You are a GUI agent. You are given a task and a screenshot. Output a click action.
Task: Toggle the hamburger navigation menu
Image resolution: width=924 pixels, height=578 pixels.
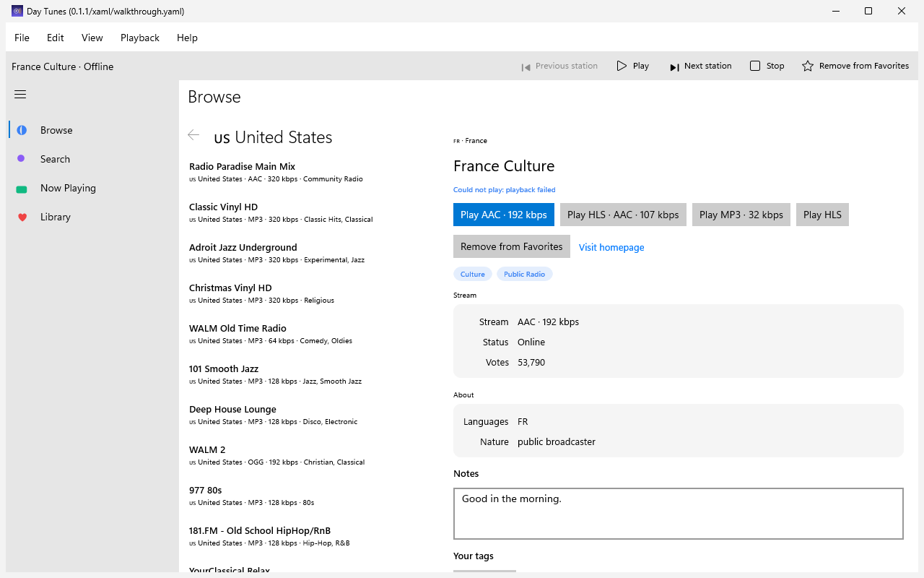(20, 95)
